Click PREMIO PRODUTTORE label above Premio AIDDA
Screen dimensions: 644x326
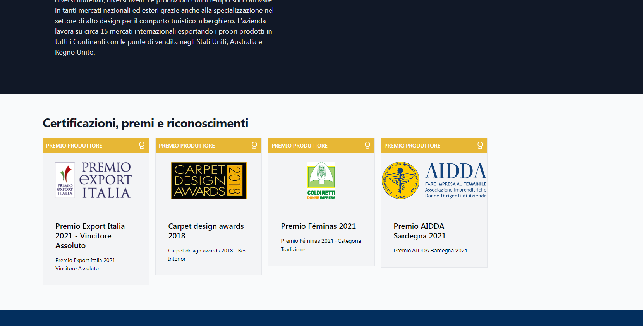point(412,146)
